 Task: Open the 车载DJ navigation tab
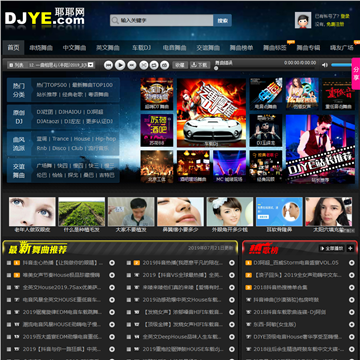pos(141,48)
